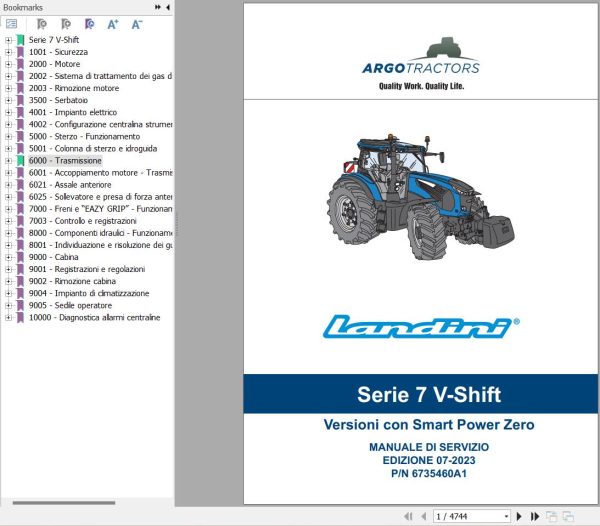Go to the next page
The image size is (600, 526).
point(519,516)
